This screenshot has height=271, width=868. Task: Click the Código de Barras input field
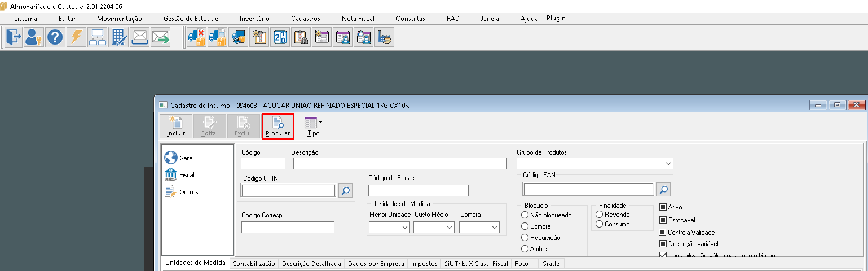tap(418, 190)
